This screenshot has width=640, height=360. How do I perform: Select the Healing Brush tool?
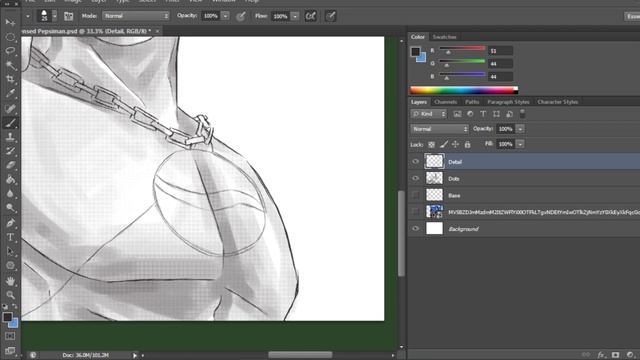[10, 108]
